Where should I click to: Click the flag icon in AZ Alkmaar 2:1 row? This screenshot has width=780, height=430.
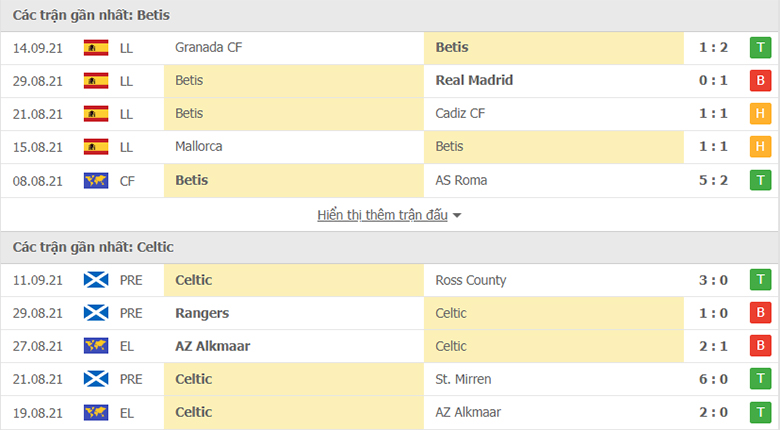[x=96, y=346]
